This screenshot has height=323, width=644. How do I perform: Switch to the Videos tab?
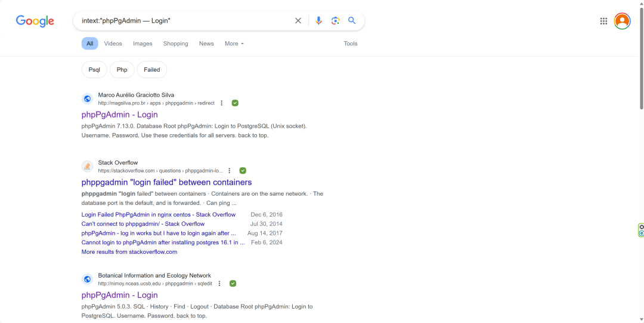coord(113,44)
